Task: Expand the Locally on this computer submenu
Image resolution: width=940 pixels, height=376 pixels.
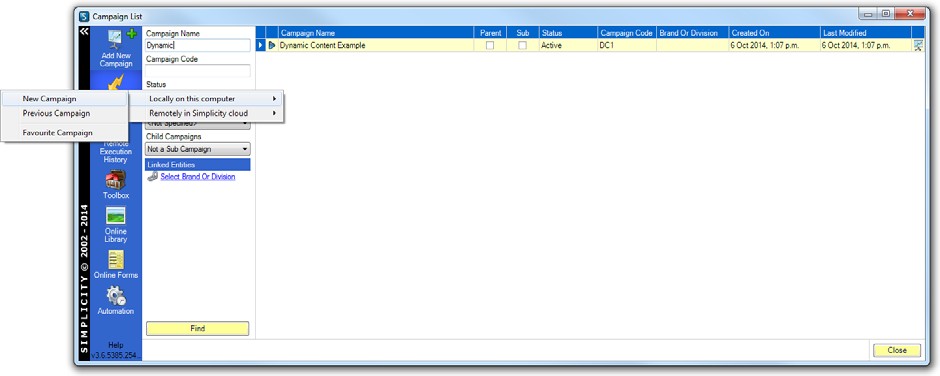Action: click(207, 98)
